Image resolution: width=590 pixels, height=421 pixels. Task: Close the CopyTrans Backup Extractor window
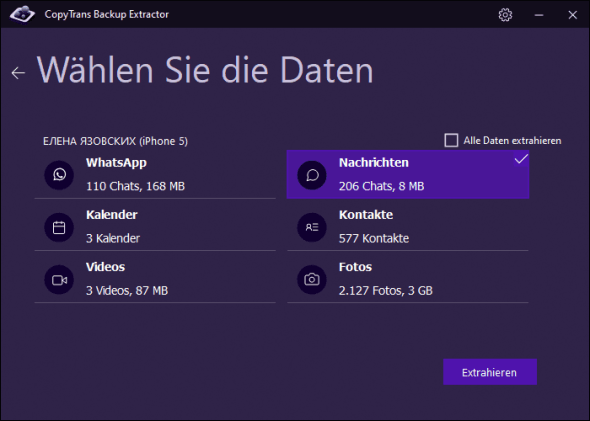573,15
